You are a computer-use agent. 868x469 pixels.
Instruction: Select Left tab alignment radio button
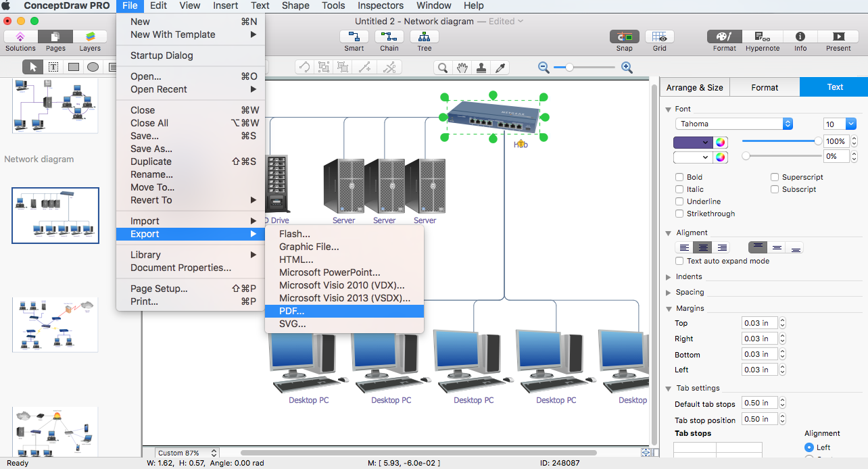pyautogui.click(x=809, y=447)
